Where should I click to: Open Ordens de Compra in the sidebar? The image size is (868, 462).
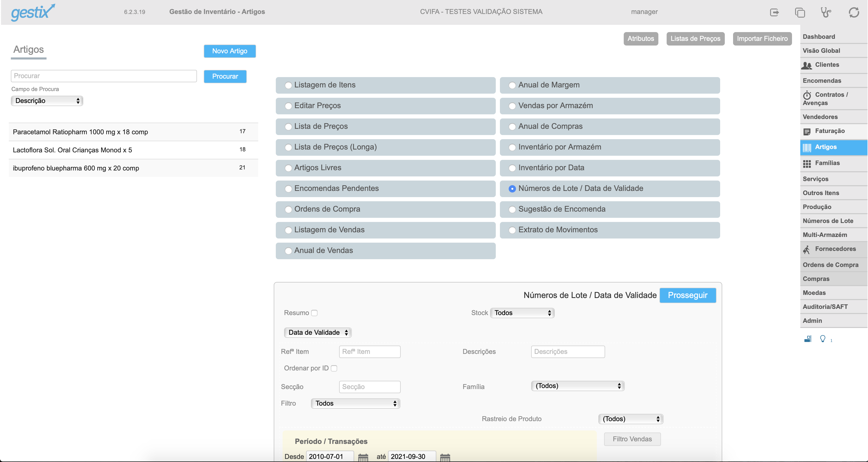[834, 265]
